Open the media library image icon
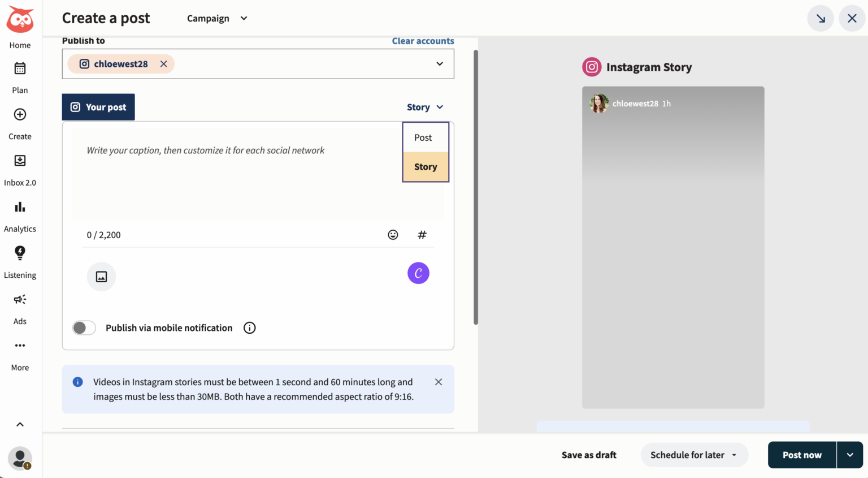Image resolution: width=868 pixels, height=478 pixels. click(x=101, y=277)
